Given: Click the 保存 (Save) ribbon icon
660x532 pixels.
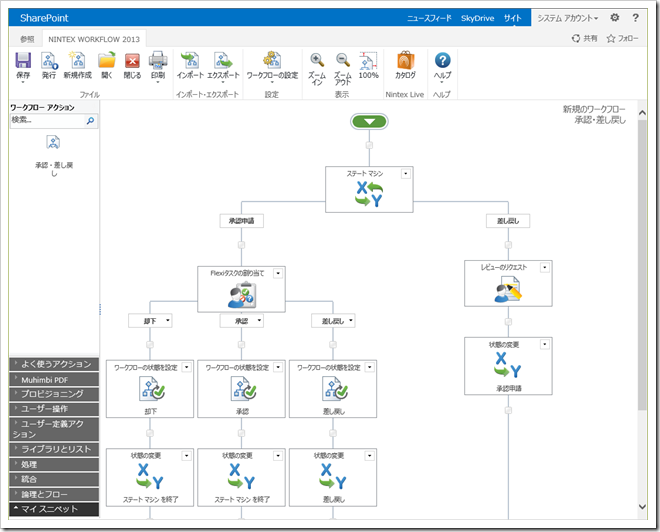Looking at the screenshot, I should [23, 62].
